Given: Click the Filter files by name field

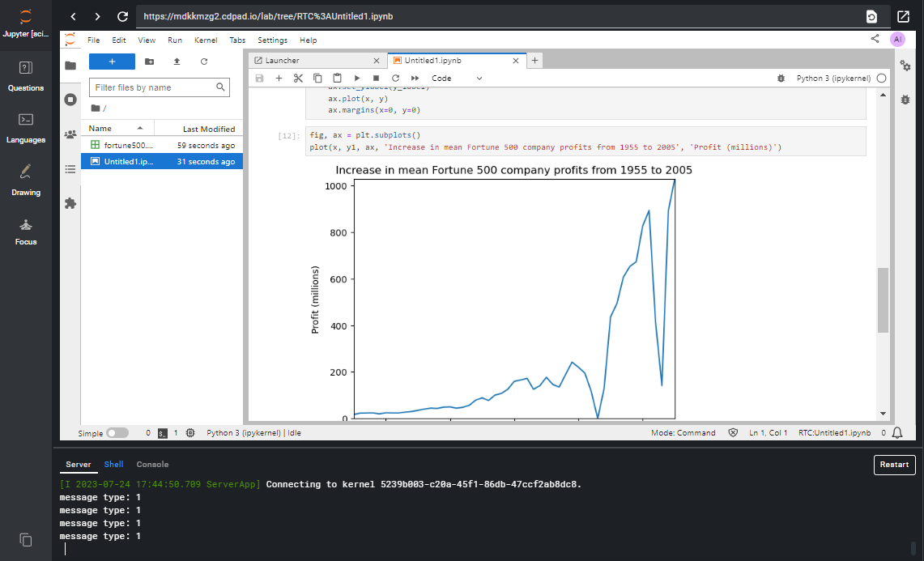Looking at the screenshot, I should [x=154, y=87].
